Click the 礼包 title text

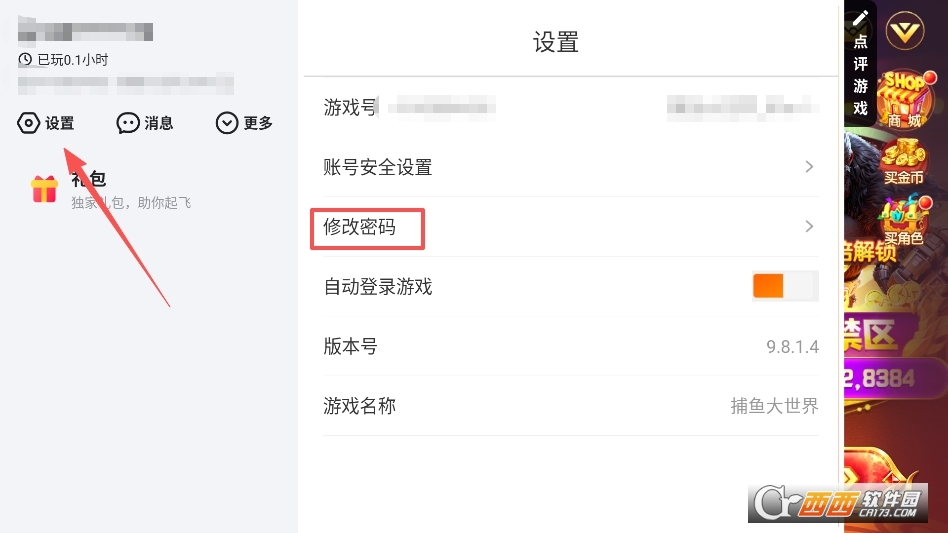90,180
